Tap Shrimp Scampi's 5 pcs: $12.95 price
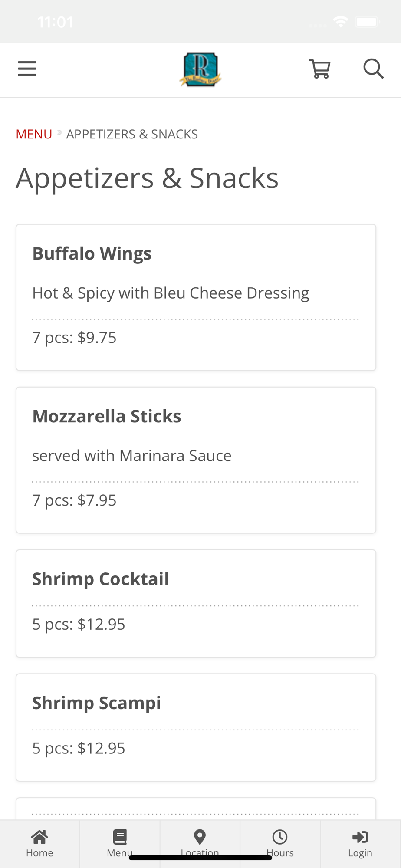 (x=79, y=749)
